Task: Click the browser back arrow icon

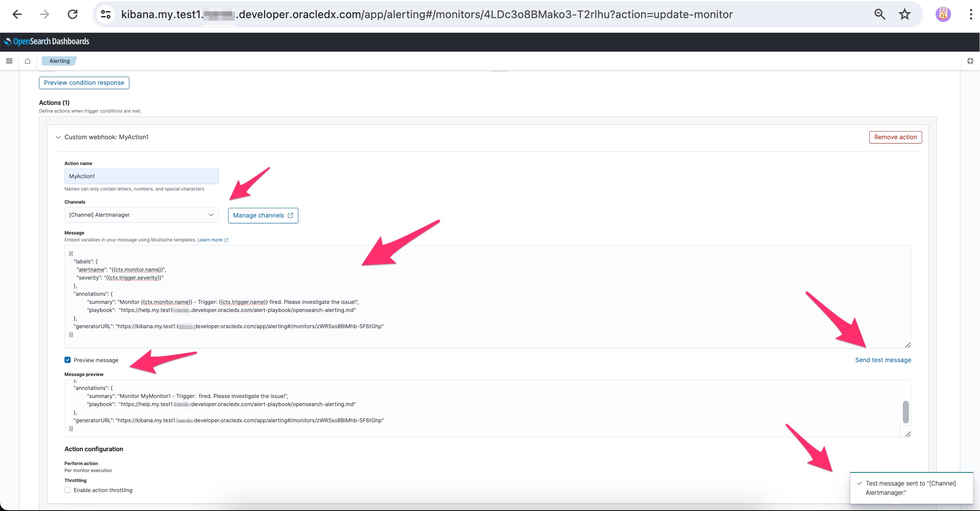Action: [x=17, y=15]
